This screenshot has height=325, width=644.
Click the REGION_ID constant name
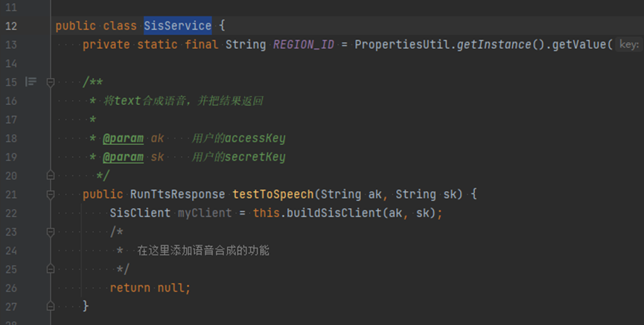(303, 45)
